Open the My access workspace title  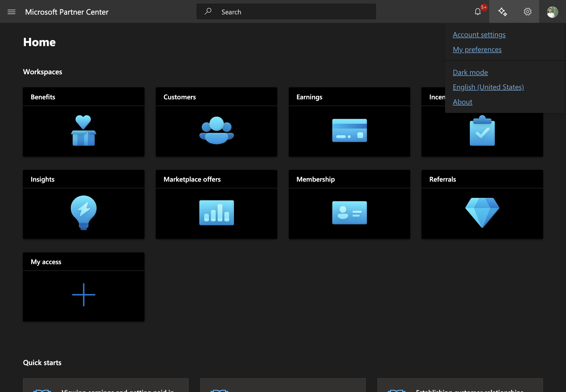click(46, 262)
